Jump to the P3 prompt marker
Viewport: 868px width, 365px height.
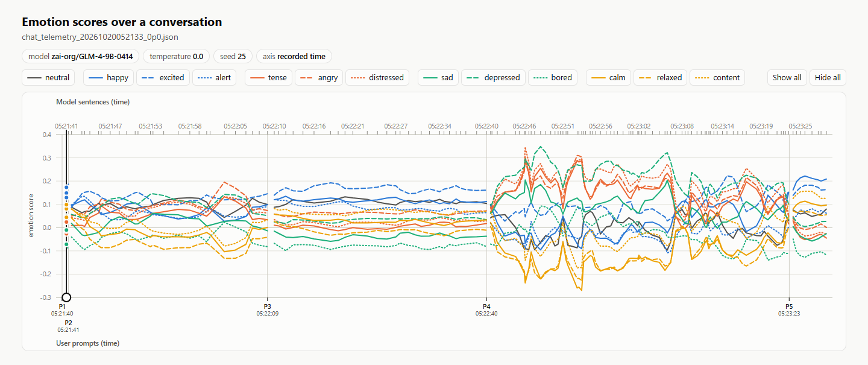[x=267, y=307]
